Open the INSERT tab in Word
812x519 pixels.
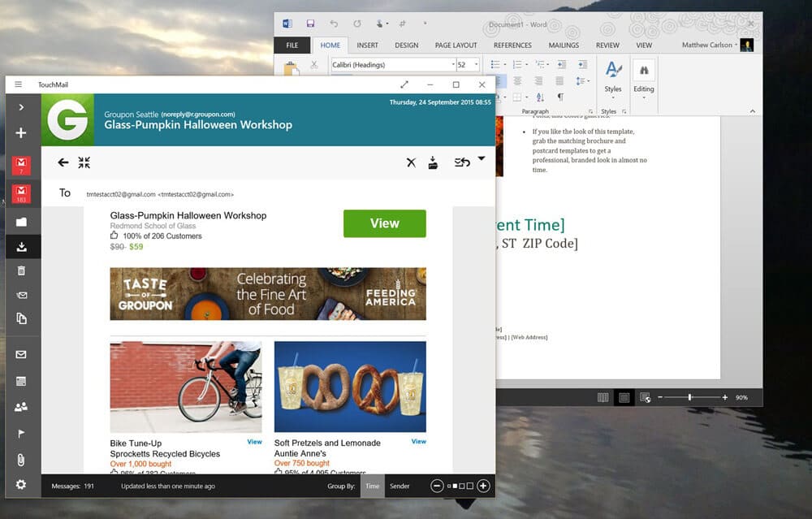point(367,45)
